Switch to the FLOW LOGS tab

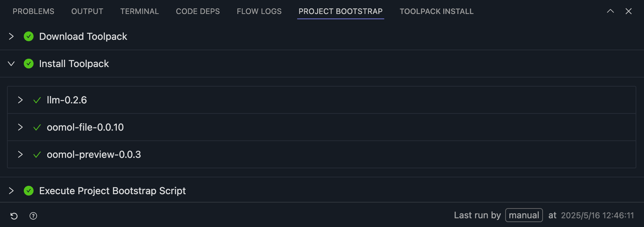coord(259,12)
